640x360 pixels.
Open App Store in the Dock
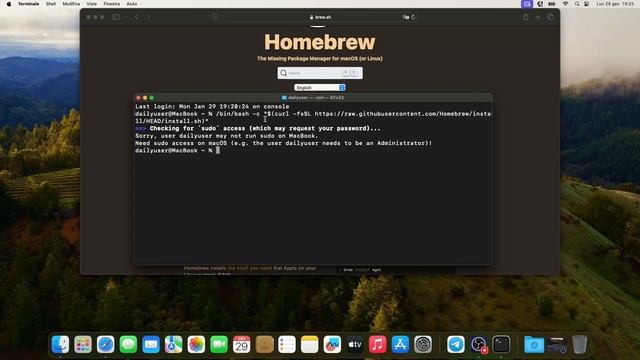click(400, 344)
